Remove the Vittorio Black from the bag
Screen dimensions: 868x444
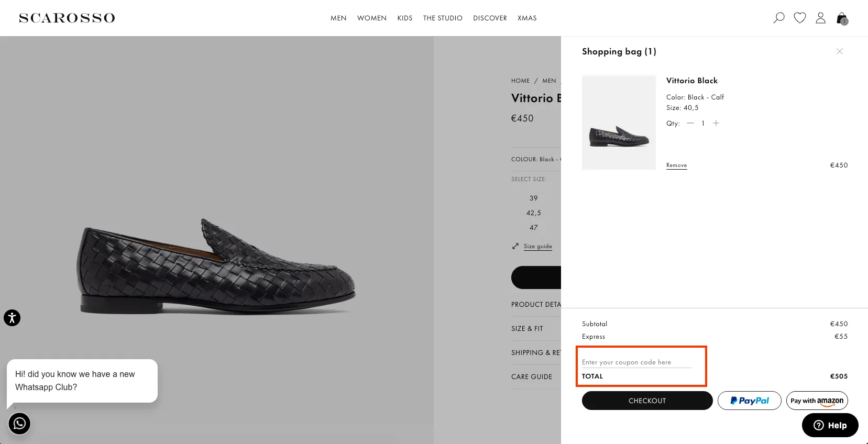coord(676,165)
